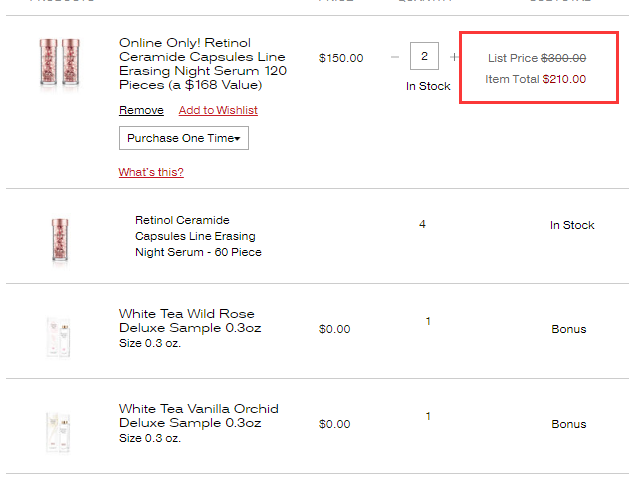Click the quantity field showing 2
The height and width of the screenshot is (477, 629).
tap(424, 56)
